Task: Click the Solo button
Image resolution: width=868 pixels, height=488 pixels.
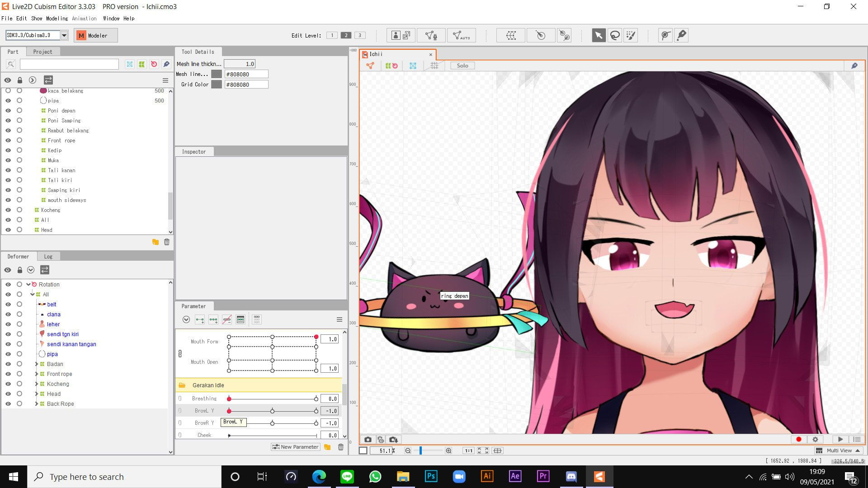Action: 462,66
